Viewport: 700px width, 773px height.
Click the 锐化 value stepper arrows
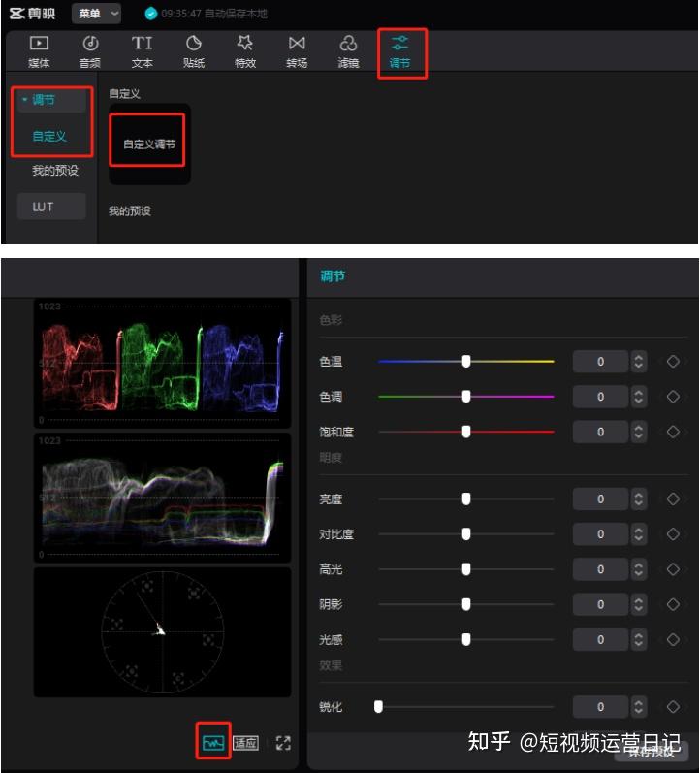click(638, 707)
